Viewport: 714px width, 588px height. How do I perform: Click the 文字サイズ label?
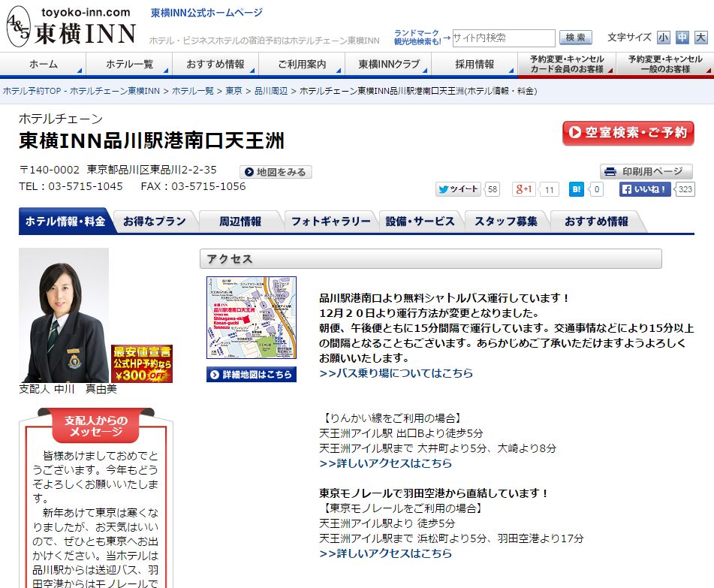click(629, 38)
